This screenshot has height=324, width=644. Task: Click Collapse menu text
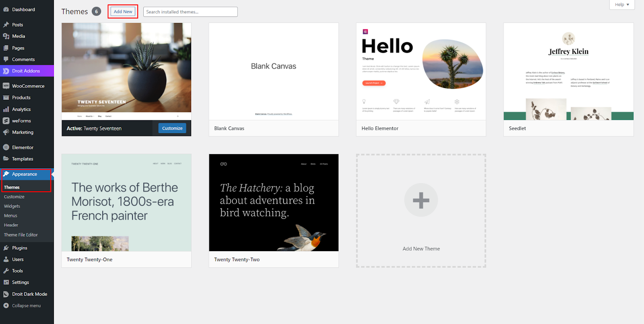[26, 305]
